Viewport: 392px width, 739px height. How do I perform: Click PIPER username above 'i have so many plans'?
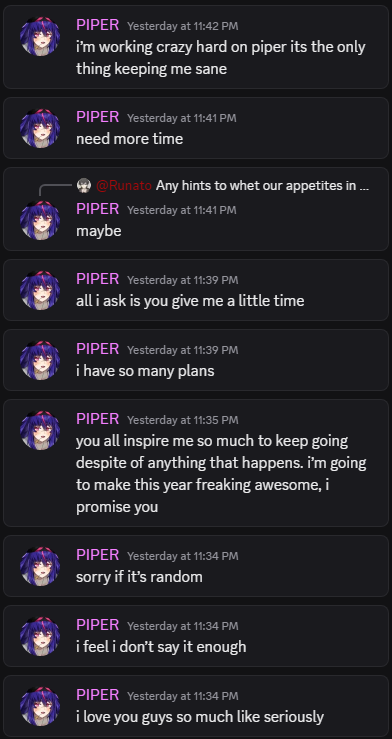click(98, 349)
